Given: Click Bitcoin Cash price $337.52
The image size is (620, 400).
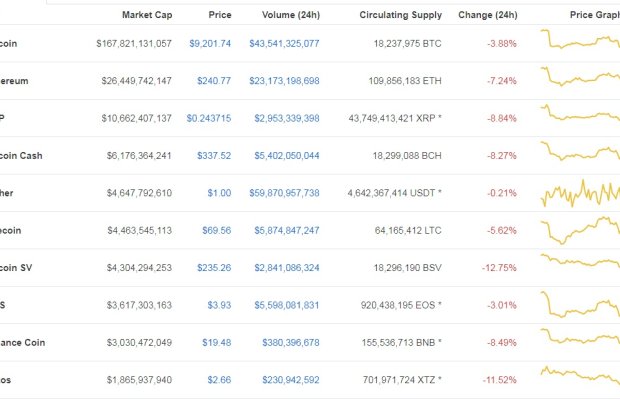Looking at the screenshot, I should click(214, 156).
